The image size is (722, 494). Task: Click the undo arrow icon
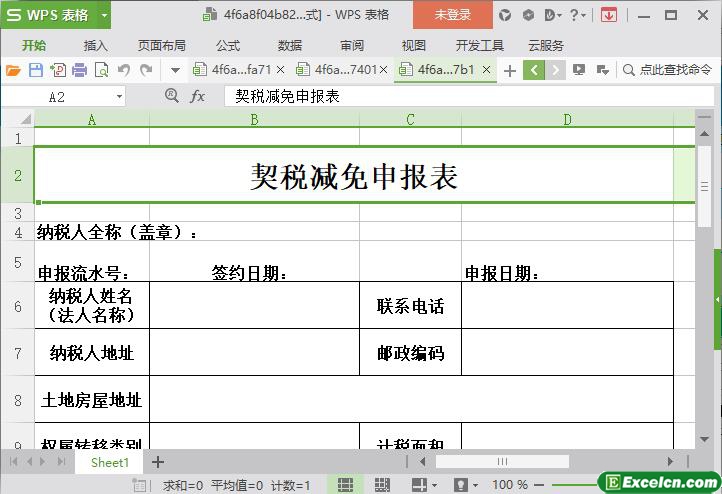click(124, 70)
